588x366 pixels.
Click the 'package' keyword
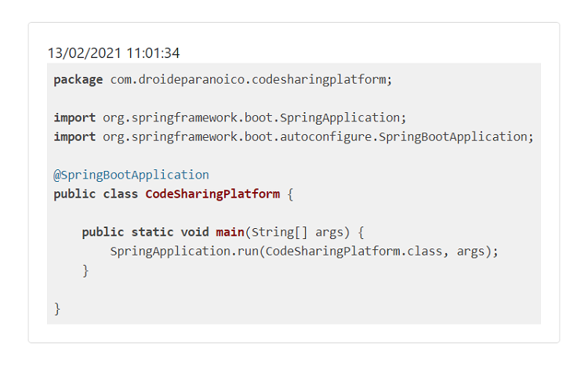[78, 80]
